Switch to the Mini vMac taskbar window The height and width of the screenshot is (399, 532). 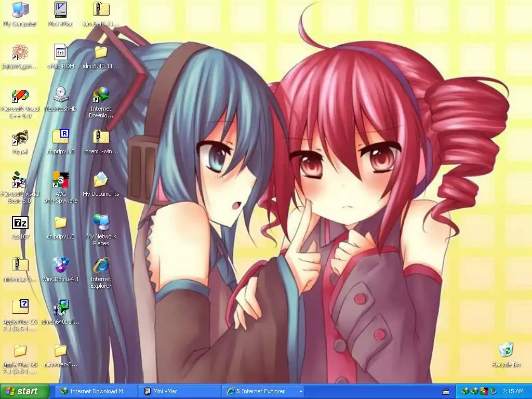[x=180, y=392]
